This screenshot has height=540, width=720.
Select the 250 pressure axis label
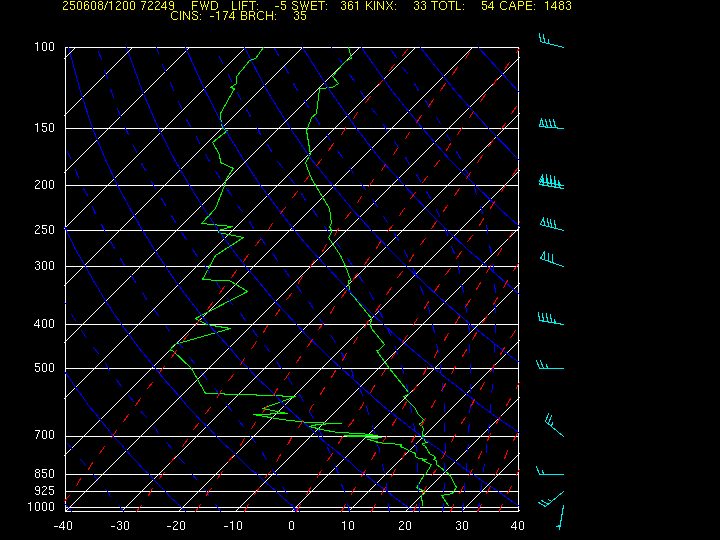(x=45, y=230)
